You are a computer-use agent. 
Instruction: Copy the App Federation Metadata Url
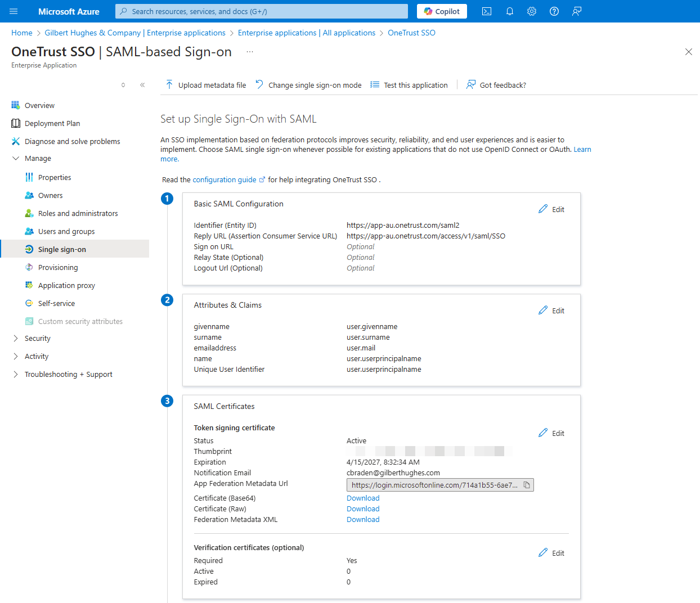pos(527,484)
